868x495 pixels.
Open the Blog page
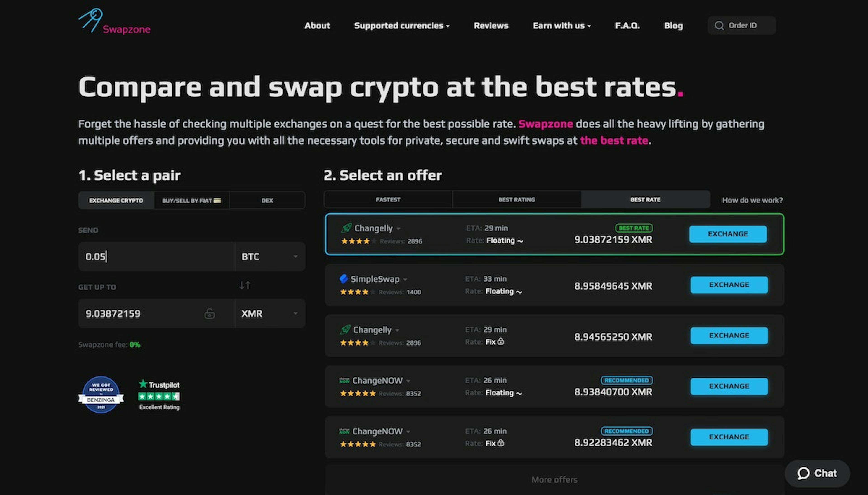pyautogui.click(x=673, y=26)
